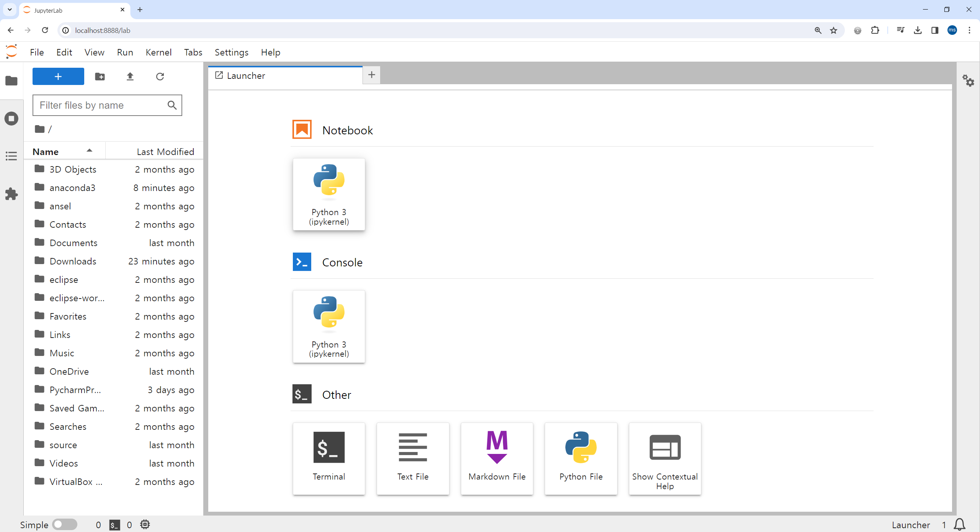Select the Documents folder
The image size is (980, 532).
pyautogui.click(x=114, y=243)
